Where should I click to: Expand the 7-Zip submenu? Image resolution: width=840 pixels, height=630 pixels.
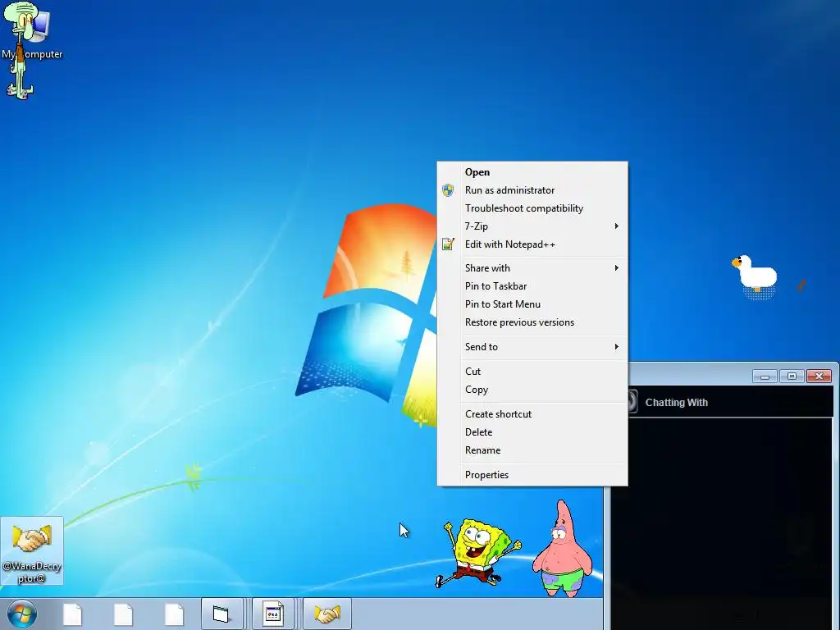coord(532,226)
